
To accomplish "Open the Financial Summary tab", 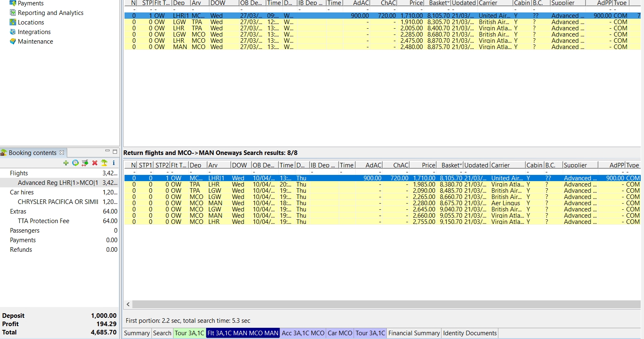I will [x=414, y=333].
